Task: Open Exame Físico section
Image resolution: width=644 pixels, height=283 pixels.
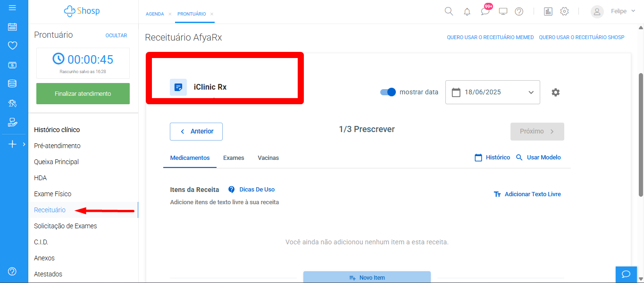Action: point(52,194)
